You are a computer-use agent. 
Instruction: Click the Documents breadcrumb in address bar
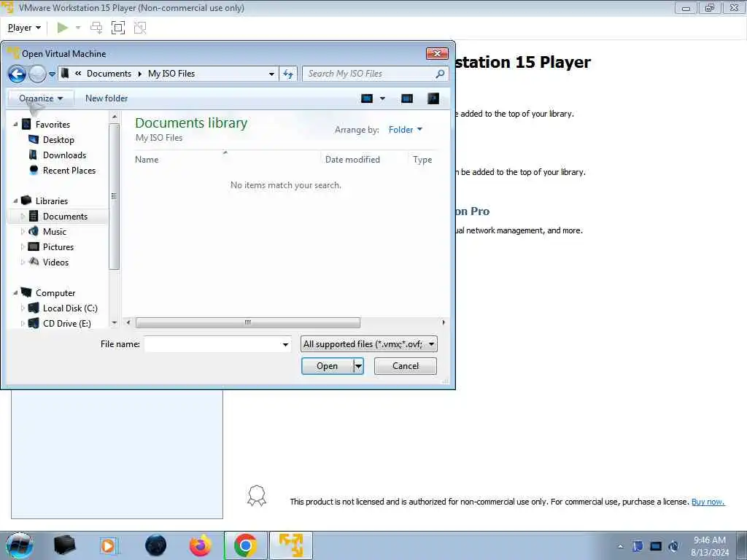[109, 74]
